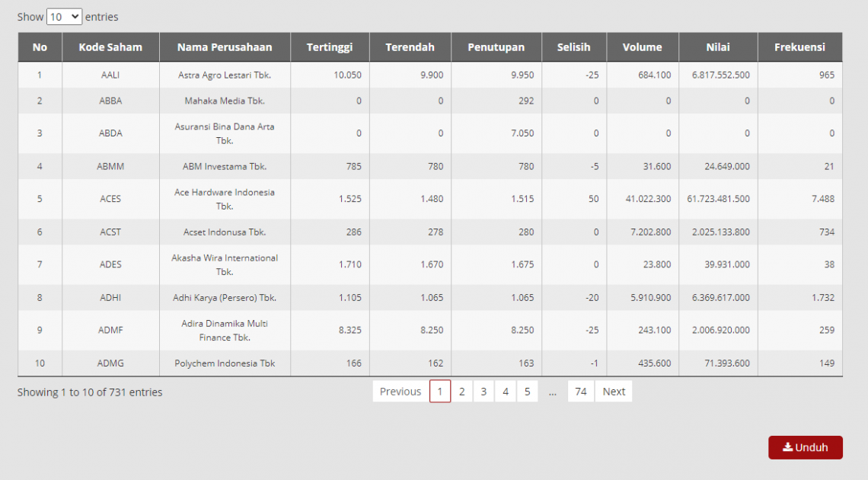Click company name Astra Agro Lestari Tbk.
This screenshot has height=480, width=868.
pos(225,75)
